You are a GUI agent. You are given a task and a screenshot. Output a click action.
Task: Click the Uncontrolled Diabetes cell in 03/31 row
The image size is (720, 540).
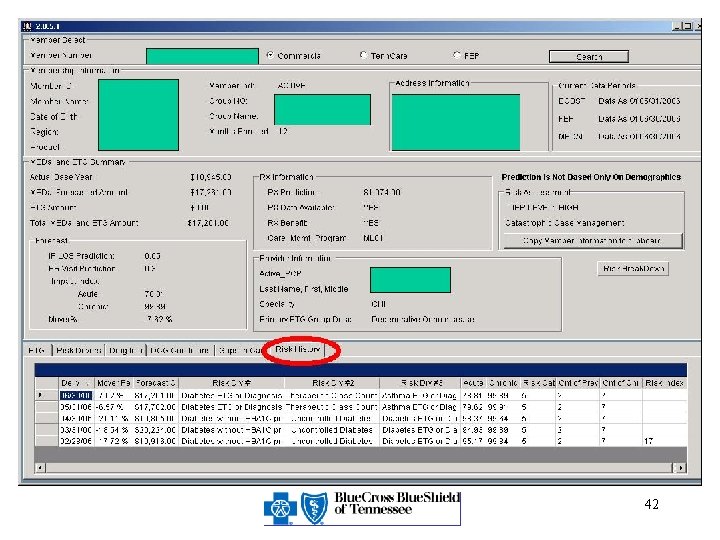332,430
